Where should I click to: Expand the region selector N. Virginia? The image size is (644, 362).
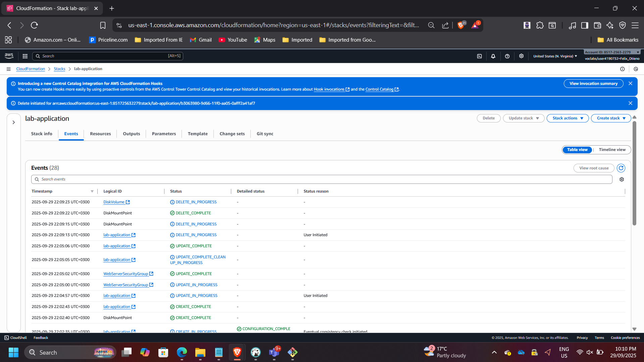[x=555, y=56]
